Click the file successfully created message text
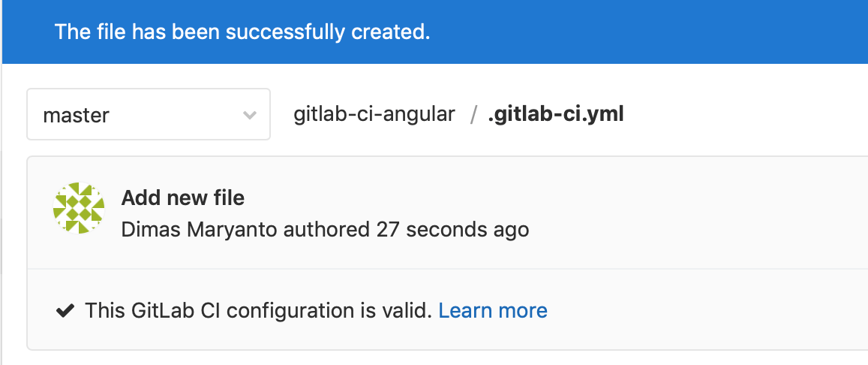This screenshot has height=365, width=868. tap(242, 32)
